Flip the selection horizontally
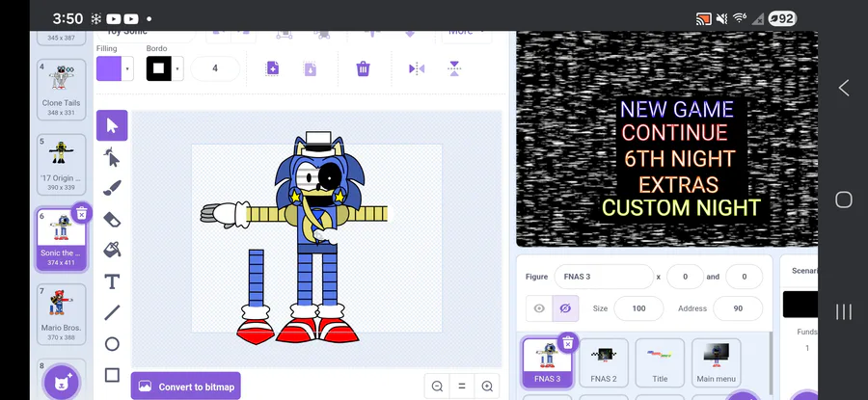The width and height of the screenshot is (868, 400). (x=417, y=68)
